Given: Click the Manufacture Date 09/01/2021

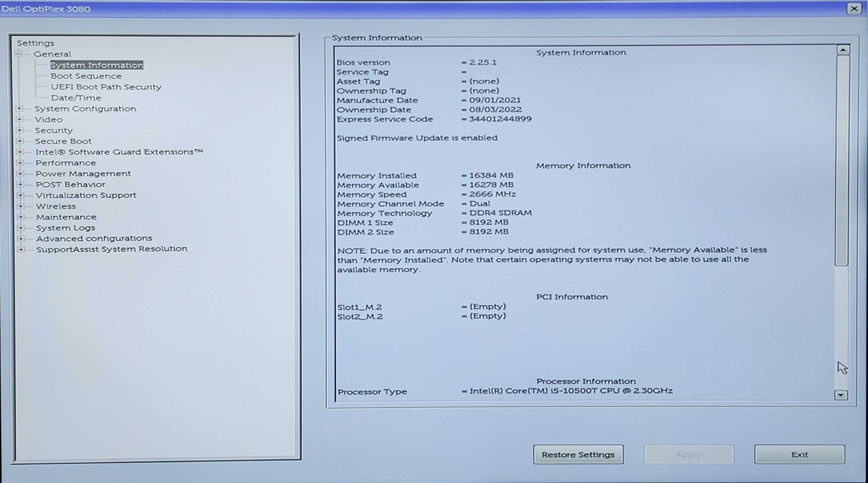Looking at the screenshot, I should pos(495,100).
